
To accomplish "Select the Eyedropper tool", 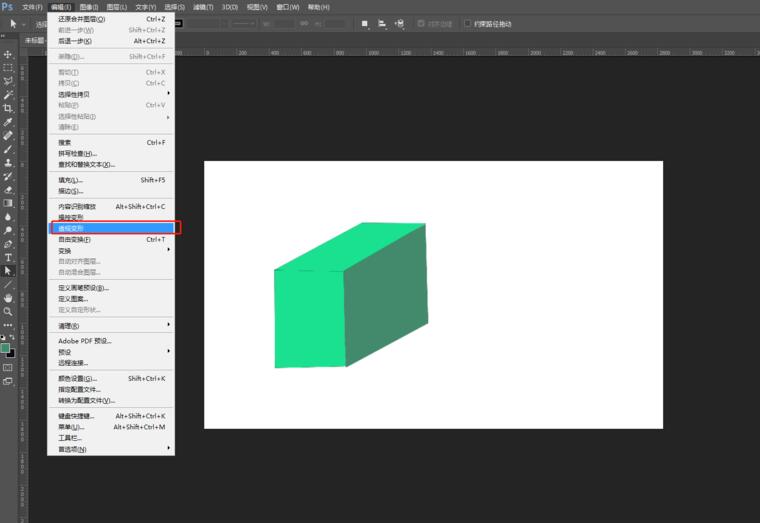I will pos(8,122).
